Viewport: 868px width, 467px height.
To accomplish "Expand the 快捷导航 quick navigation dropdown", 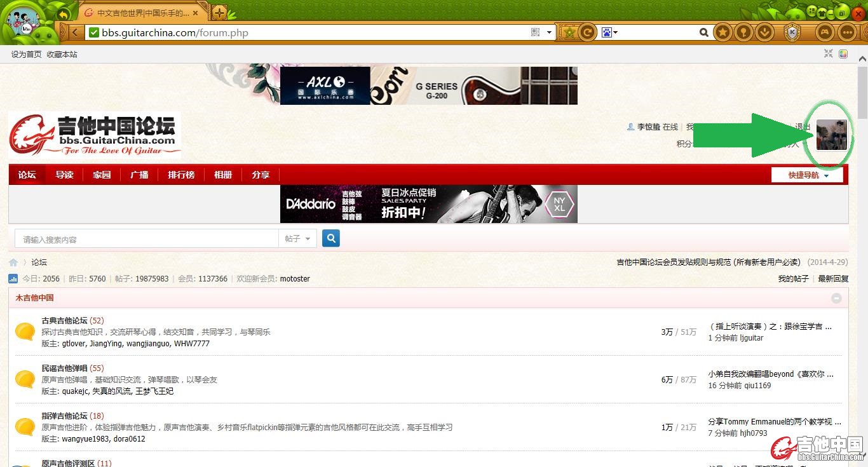I will (807, 175).
